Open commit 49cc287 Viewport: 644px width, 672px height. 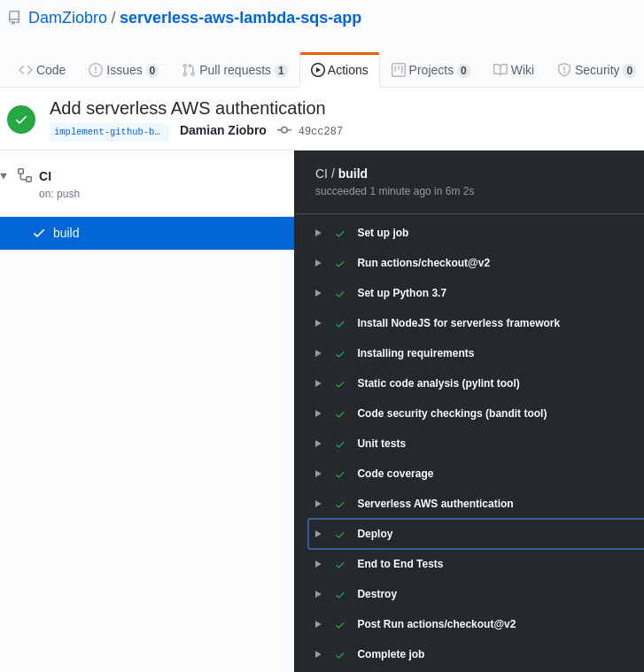click(321, 131)
